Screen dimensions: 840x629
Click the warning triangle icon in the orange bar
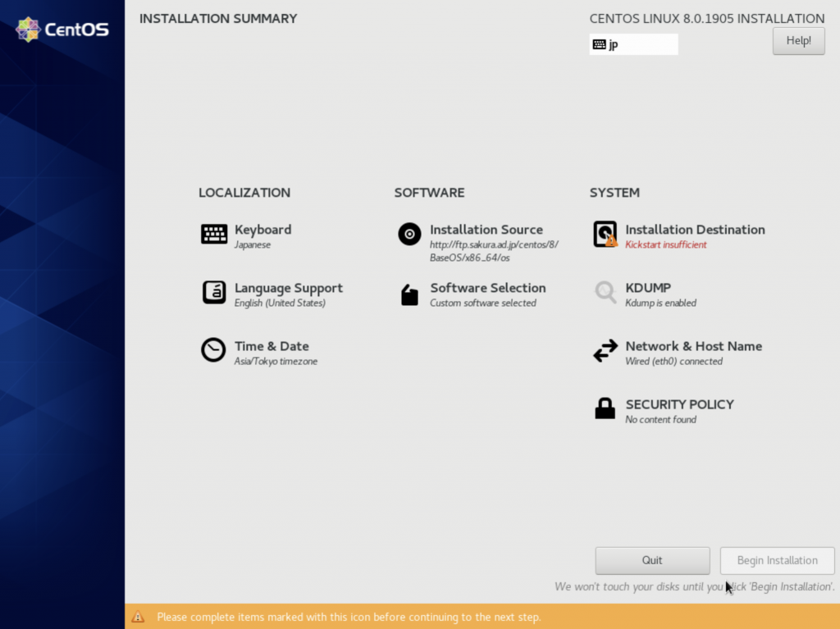(138, 617)
